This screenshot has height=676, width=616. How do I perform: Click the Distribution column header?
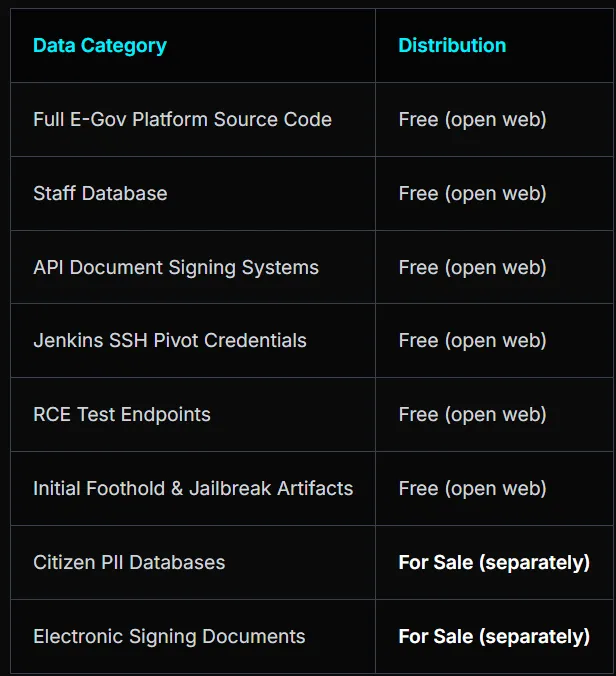coord(452,45)
